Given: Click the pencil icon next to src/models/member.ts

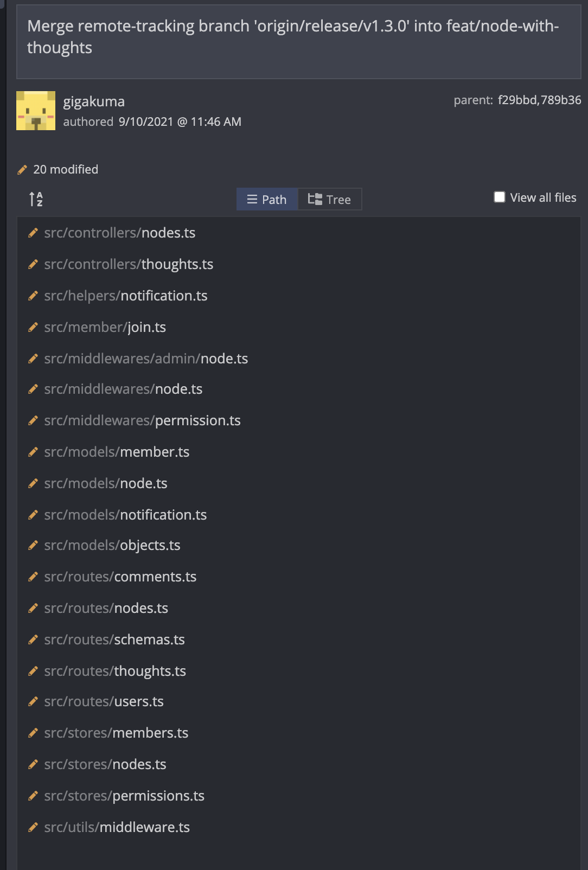Looking at the screenshot, I should pyautogui.click(x=33, y=452).
